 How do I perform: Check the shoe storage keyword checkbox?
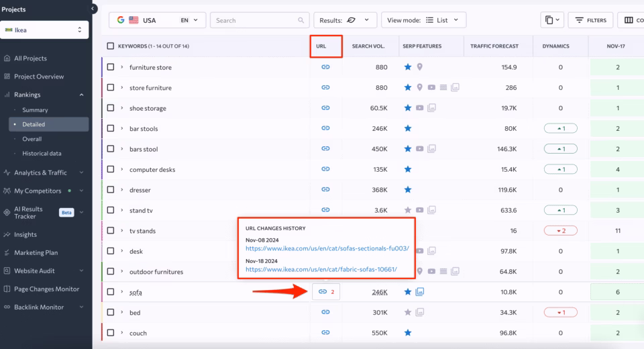coord(111,107)
